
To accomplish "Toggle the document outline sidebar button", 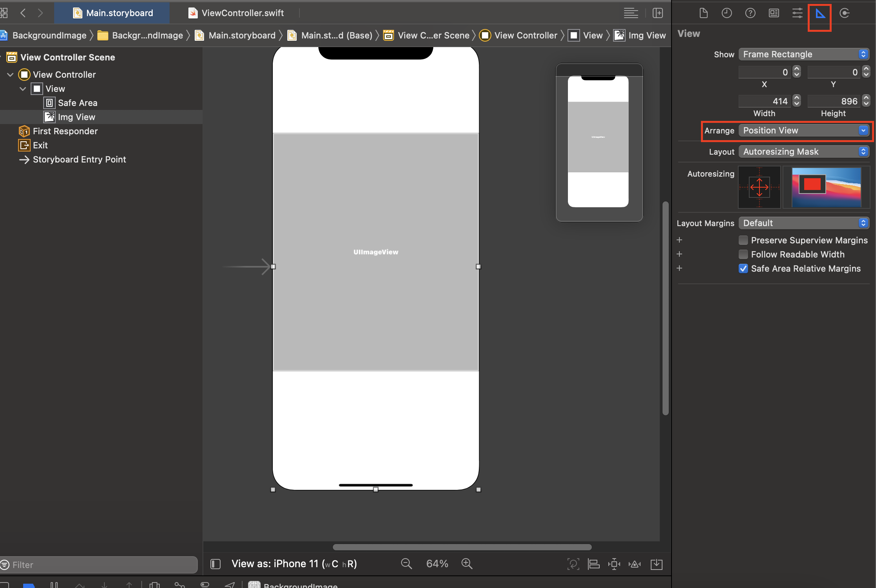I will [x=215, y=564].
